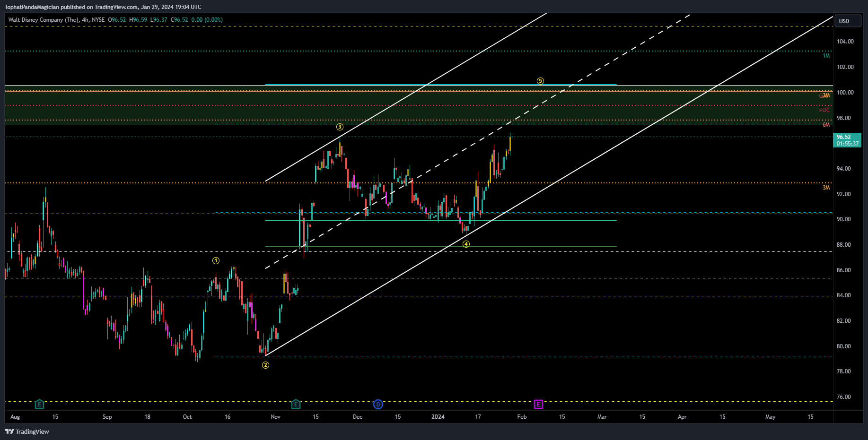Click the H96.59 high value in legend
This screenshot has height=440, width=868.
[x=138, y=20]
